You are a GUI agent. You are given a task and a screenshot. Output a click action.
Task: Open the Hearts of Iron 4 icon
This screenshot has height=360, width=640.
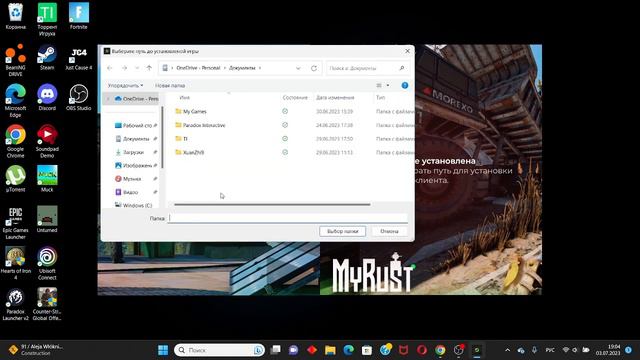16,263
